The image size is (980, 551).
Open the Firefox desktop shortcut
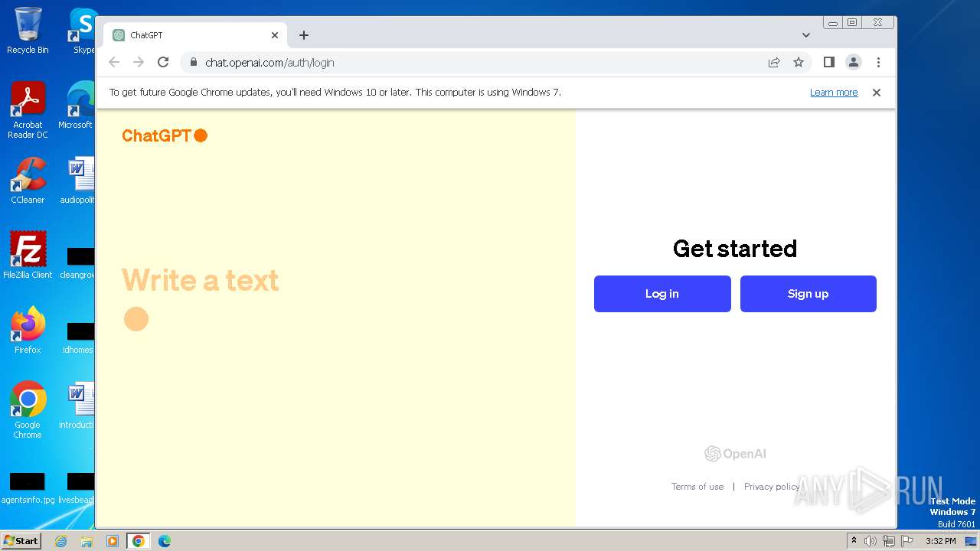click(28, 330)
